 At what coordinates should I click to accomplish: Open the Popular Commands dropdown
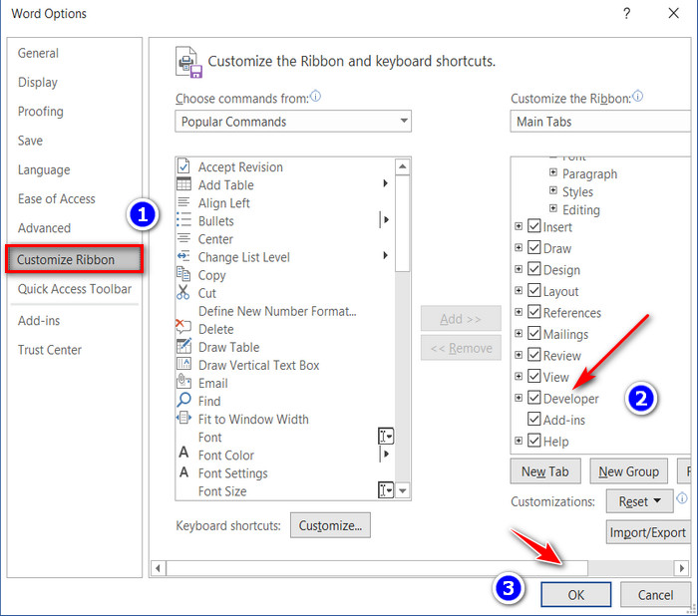[293, 121]
